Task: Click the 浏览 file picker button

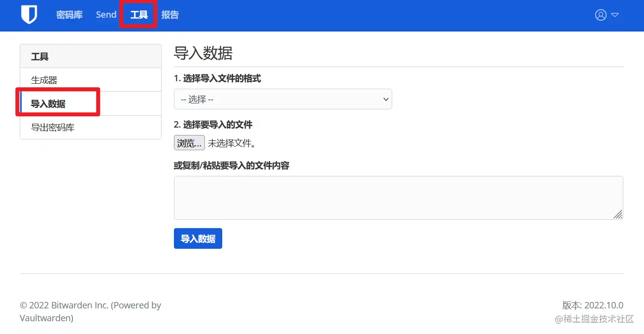Action: (189, 142)
